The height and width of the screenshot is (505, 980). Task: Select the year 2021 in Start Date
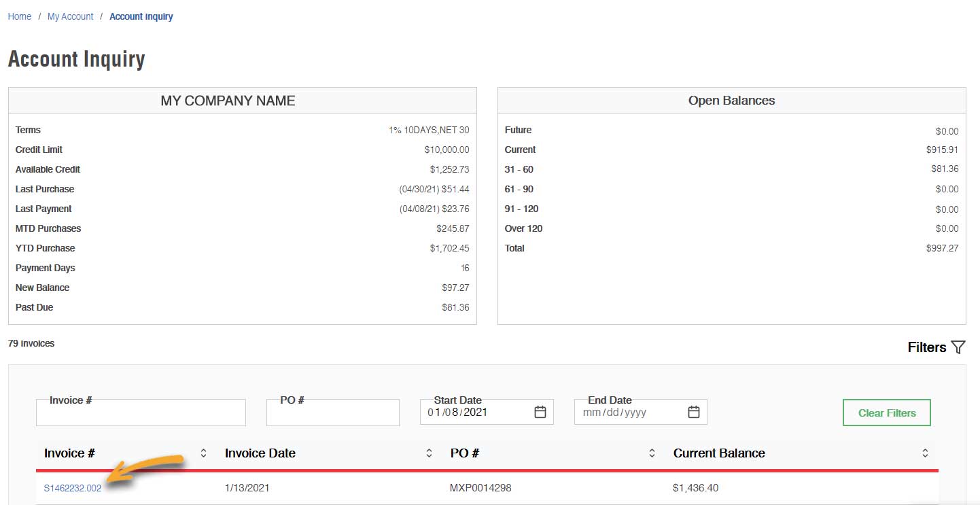pyautogui.click(x=476, y=412)
